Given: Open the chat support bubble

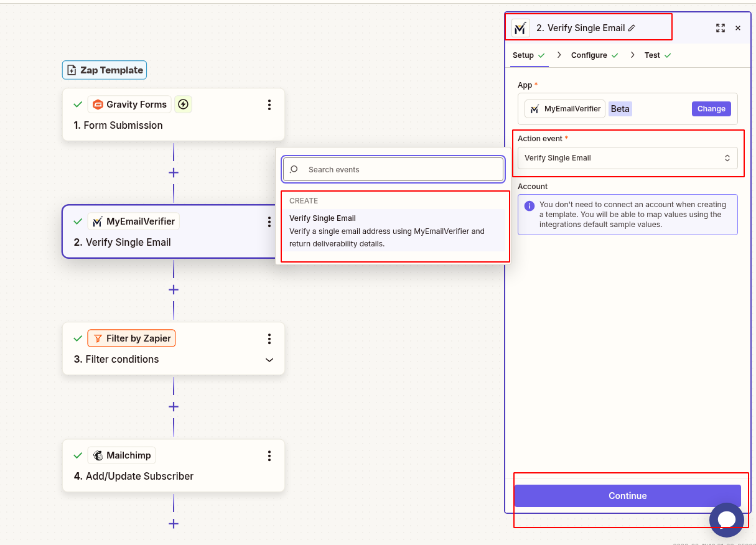Looking at the screenshot, I should pyautogui.click(x=726, y=520).
